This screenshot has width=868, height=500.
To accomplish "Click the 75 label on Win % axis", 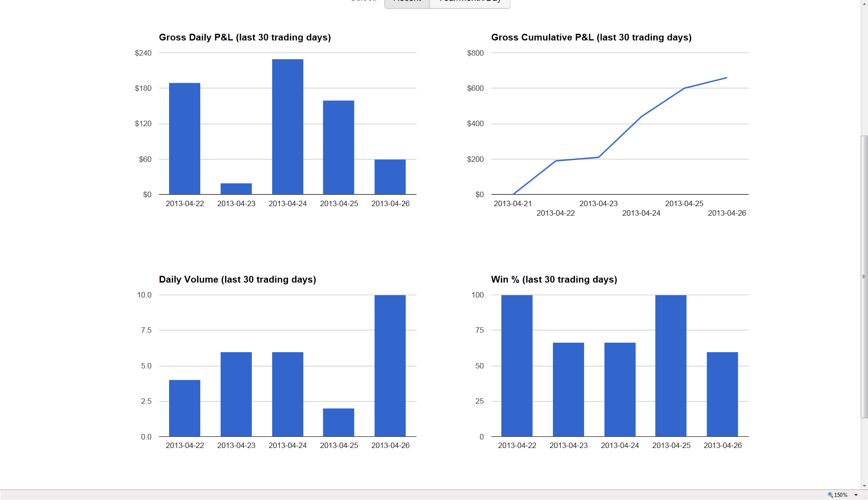I will point(480,330).
